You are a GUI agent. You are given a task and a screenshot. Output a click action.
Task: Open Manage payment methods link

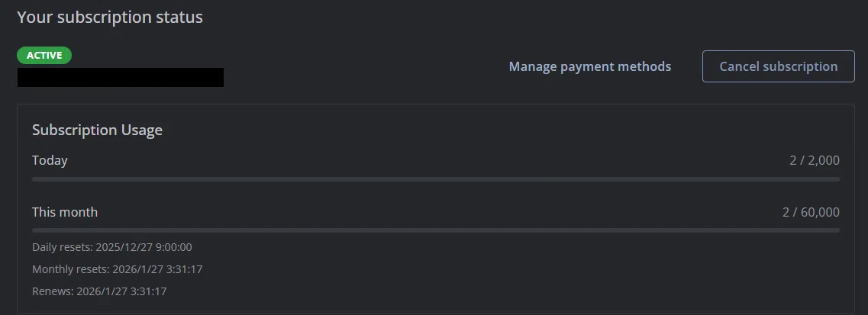tap(589, 66)
